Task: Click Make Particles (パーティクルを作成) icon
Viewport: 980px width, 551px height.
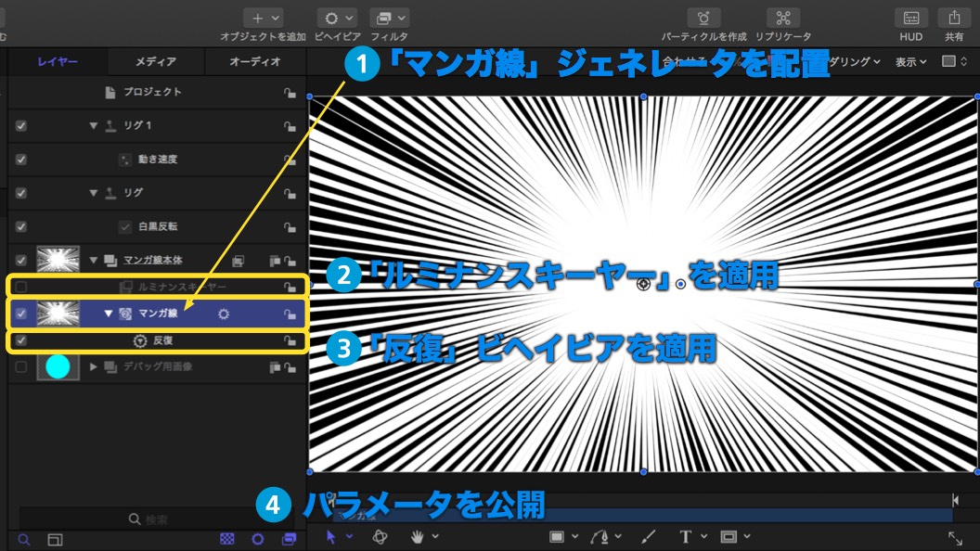Action: coord(703,19)
